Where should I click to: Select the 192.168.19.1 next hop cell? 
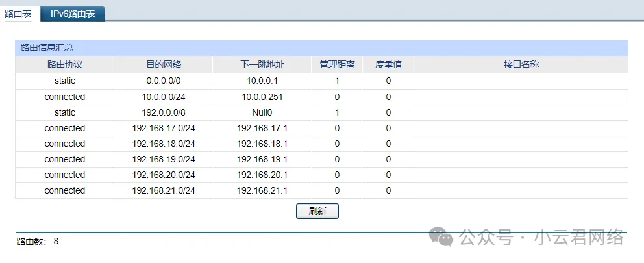coord(262,159)
